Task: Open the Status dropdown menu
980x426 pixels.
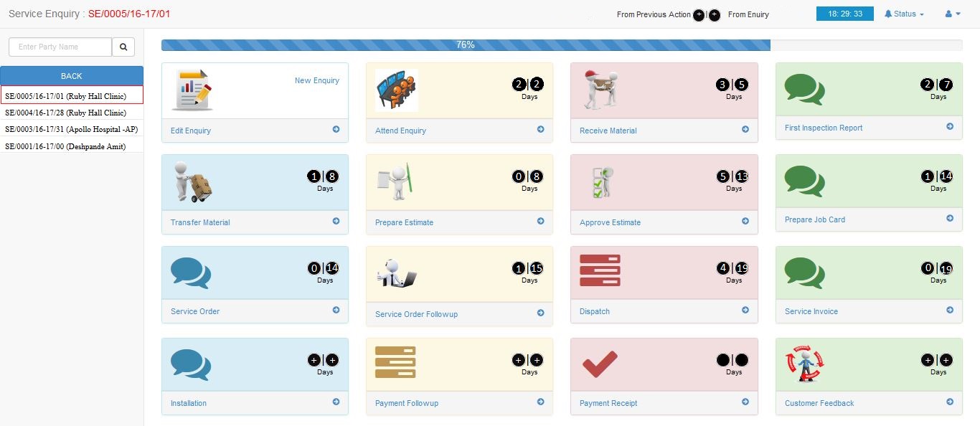Action: point(904,14)
